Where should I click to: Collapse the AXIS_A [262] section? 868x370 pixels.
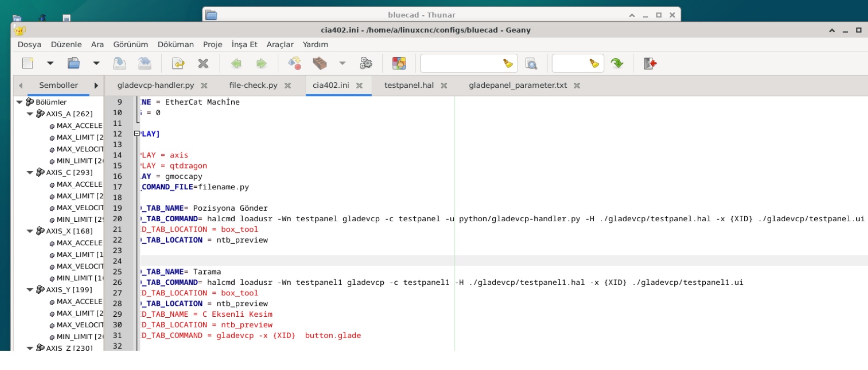point(30,114)
